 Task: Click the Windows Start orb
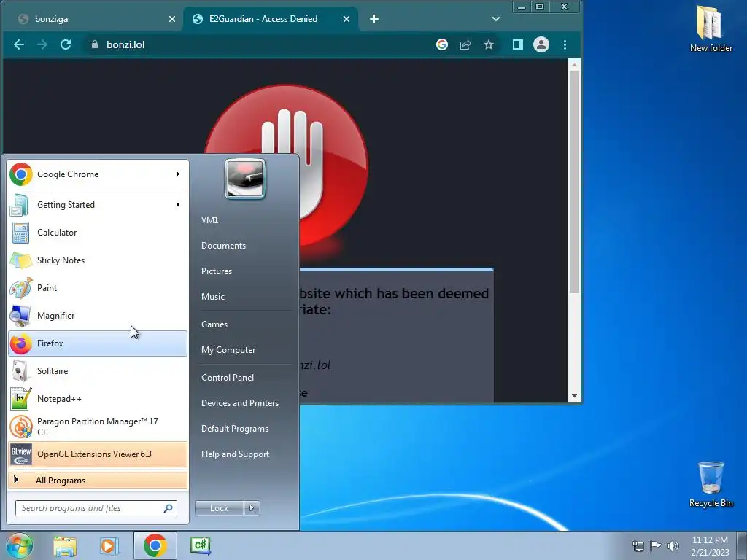click(x=19, y=545)
